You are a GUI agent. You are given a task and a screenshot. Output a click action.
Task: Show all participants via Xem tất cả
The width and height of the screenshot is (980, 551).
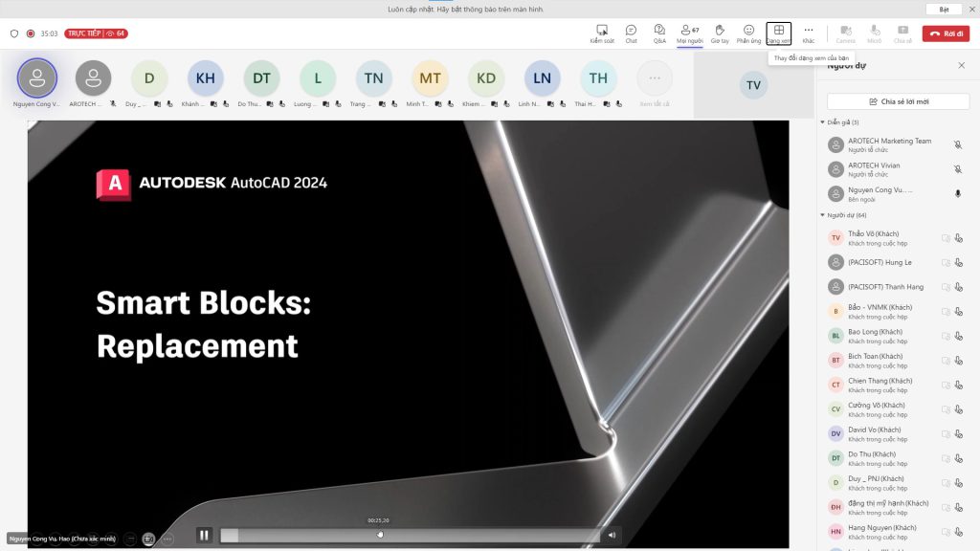pyautogui.click(x=655, y=78)
